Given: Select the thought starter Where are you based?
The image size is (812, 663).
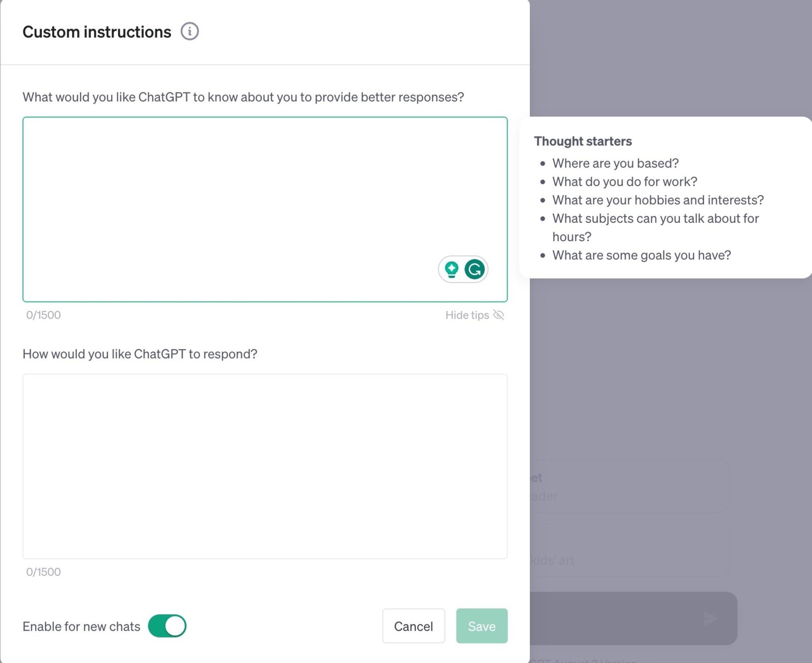Looking at the screenshot, I should [x=616, y=163].
